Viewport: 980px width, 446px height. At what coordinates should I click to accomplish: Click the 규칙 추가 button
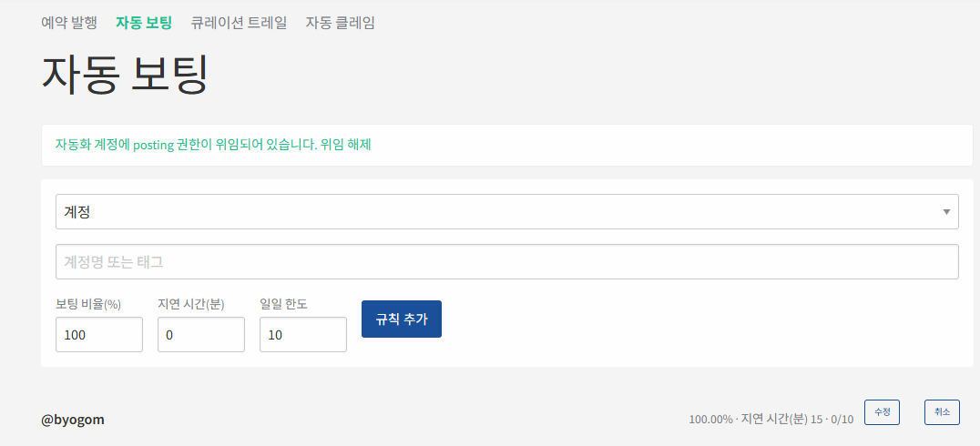click(402, 319)
